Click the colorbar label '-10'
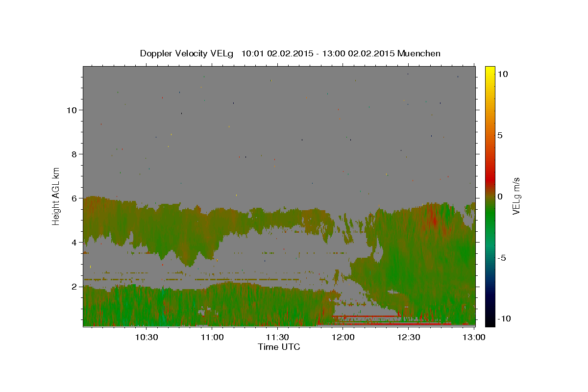 tap(505, 319)
